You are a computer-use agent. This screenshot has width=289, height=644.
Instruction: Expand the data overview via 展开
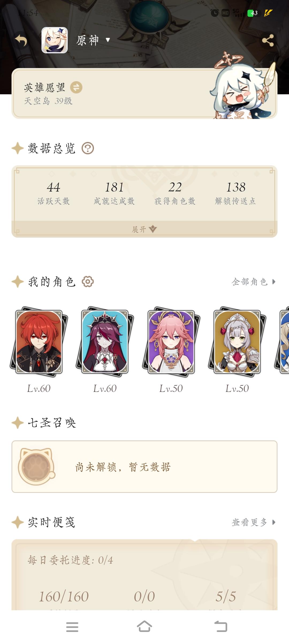(x=144, y=229)
